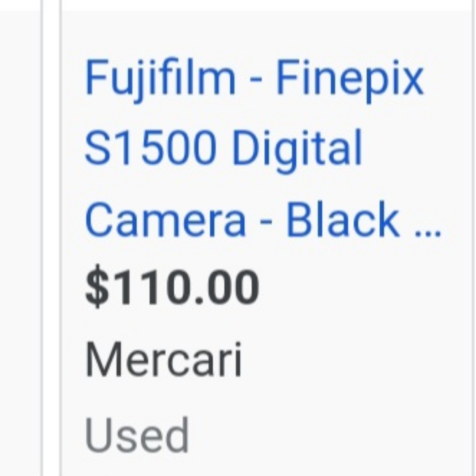The image size is (476, 476).
Task: Click the word "Black" in the title
Action: (342, 219)
